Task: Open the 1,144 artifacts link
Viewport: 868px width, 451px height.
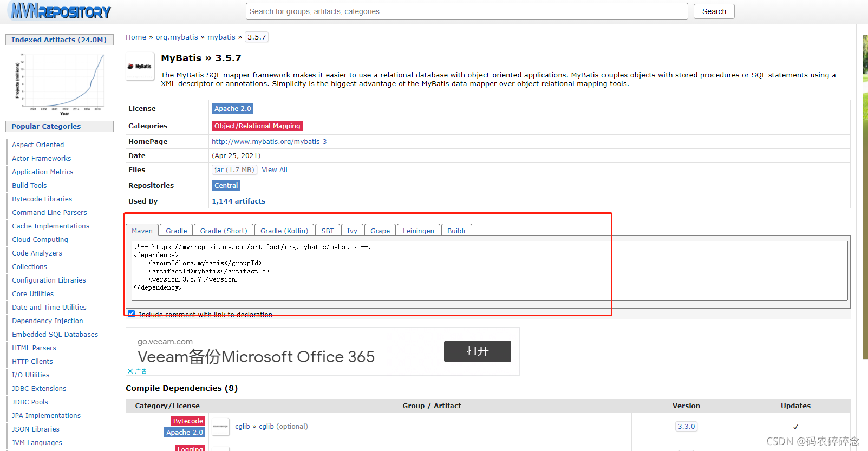Action: pos(239,201)
